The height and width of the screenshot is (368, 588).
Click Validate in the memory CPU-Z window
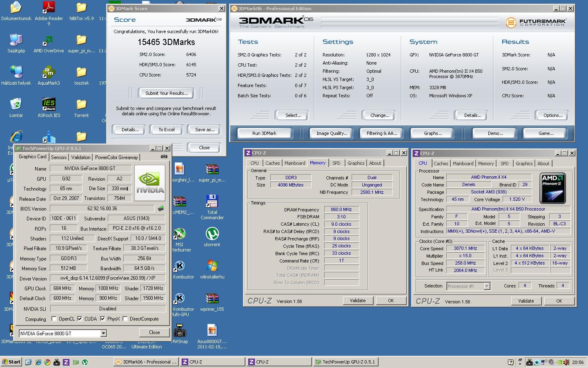click(x=357, y=301)
